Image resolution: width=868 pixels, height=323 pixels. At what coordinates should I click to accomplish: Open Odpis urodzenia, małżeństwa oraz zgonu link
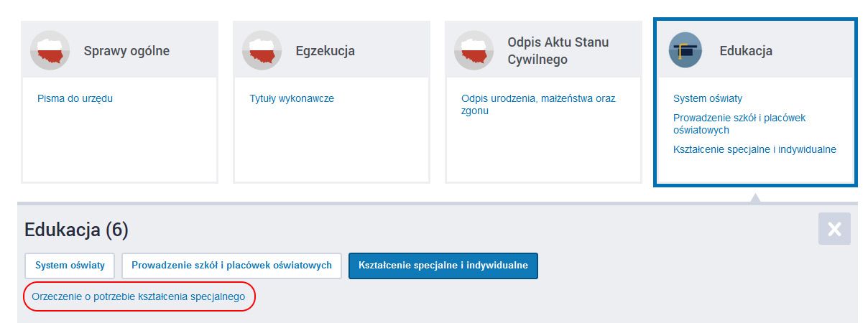pos(538,105)
